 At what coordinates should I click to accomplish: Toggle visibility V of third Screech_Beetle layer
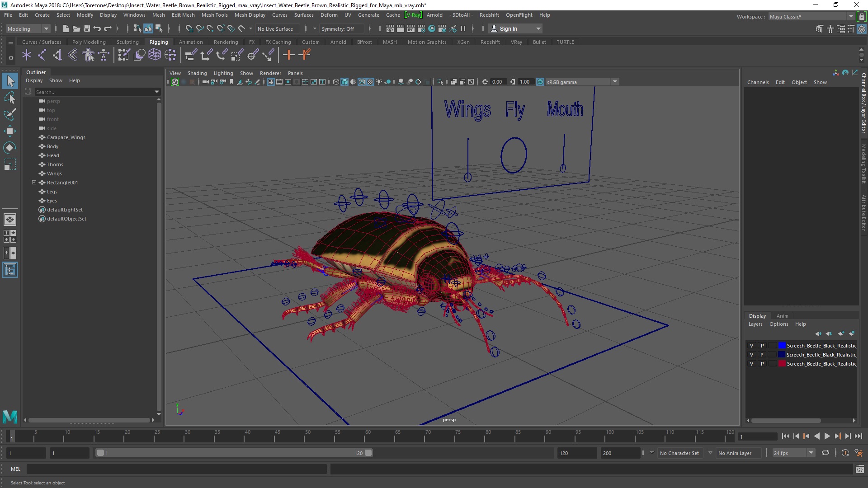(751, 364)
